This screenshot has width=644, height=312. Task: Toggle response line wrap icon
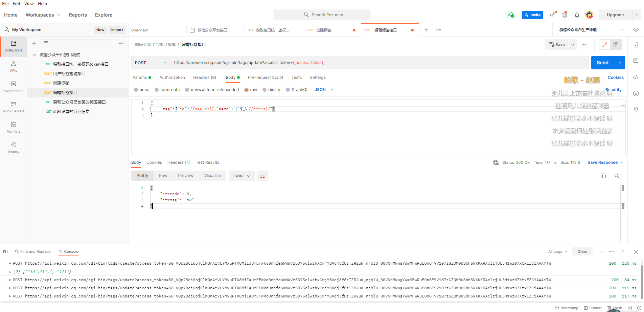(x=263, y=176)
